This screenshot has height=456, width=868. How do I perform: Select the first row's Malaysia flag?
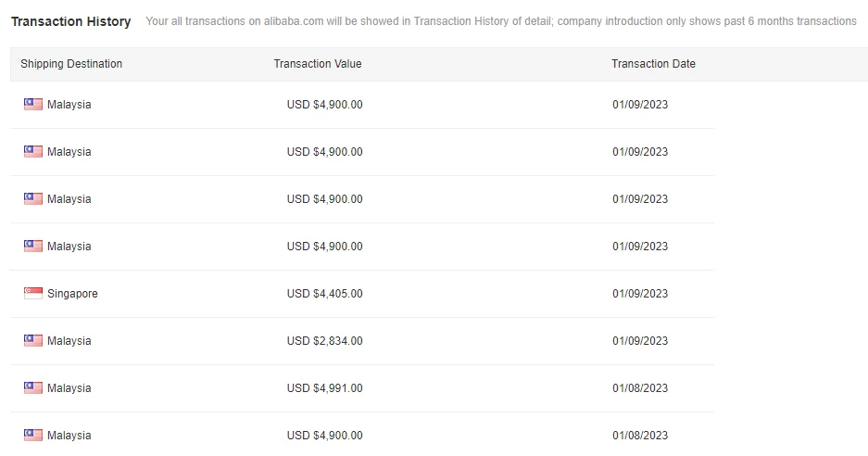(33, 105)
